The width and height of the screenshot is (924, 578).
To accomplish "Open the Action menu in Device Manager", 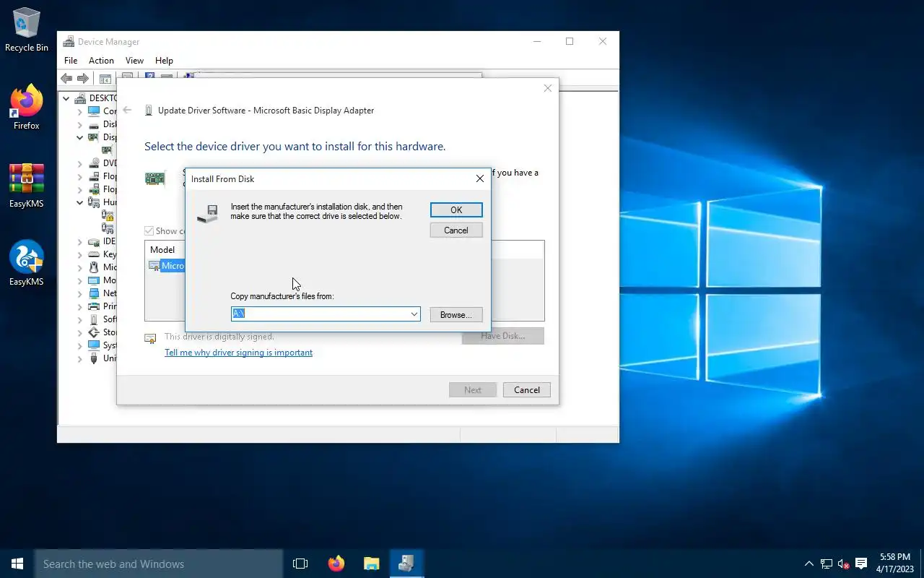I will point(101,61).
